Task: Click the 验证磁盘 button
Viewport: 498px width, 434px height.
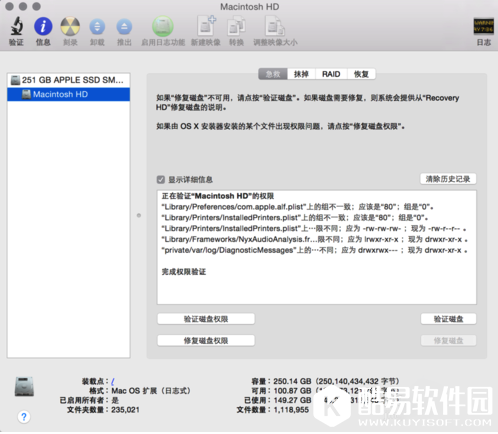Action: (448, 319)
